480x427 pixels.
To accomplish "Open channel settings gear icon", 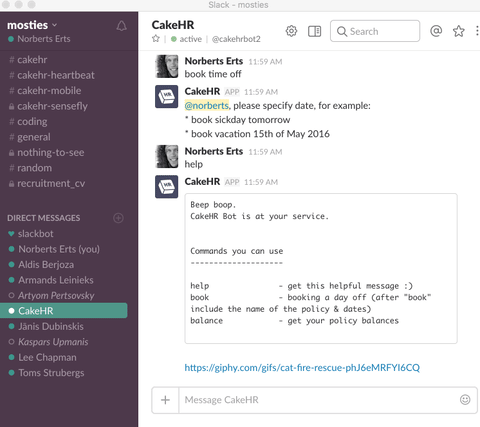I will [x=291, y=31].
